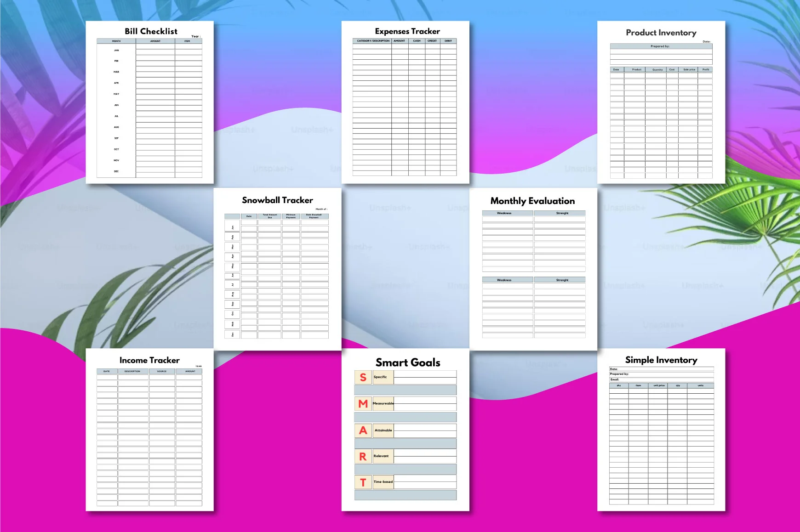The width and height of the screenshot is (800, 532).
Task: Click the Sale price column header
Action: tap(689, 69)
